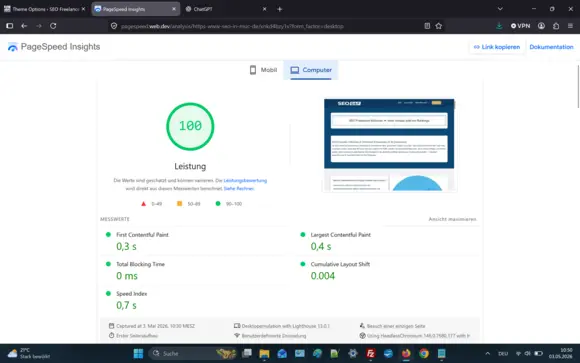
Task: Click the website screenshot thumbnail
Action: (x=389, y=145)
